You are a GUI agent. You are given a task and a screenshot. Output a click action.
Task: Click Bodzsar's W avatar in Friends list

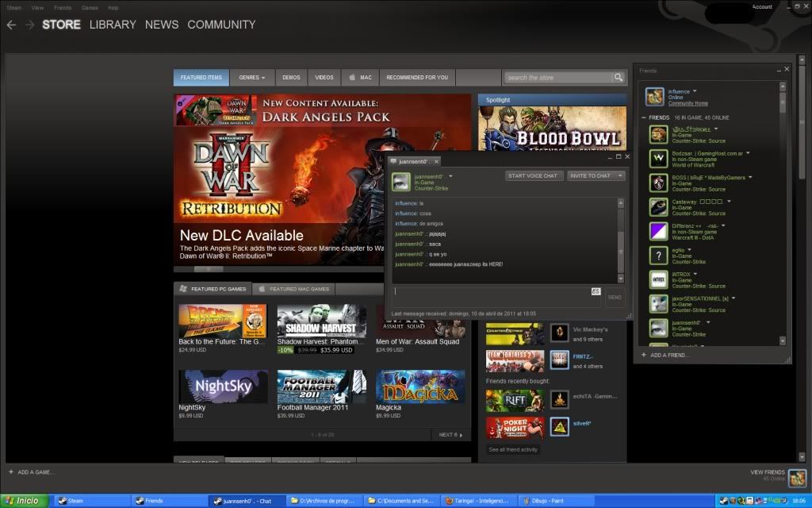(659, 159)
